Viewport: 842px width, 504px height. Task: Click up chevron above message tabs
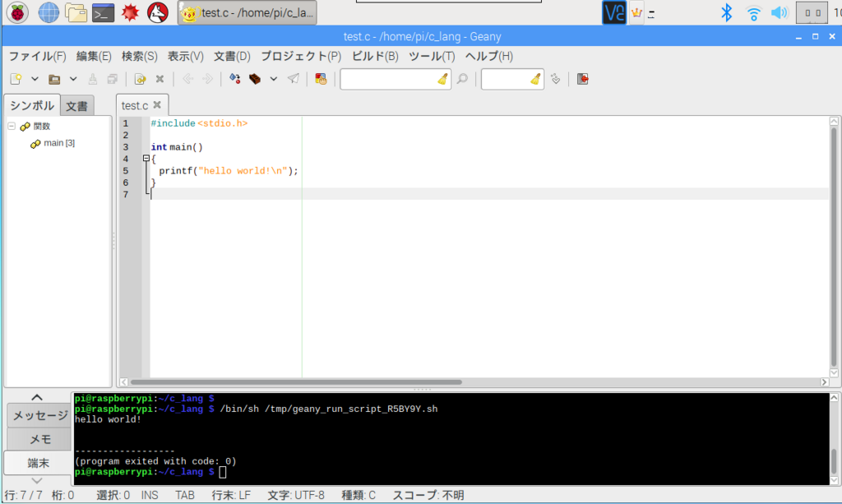point(36,397)
